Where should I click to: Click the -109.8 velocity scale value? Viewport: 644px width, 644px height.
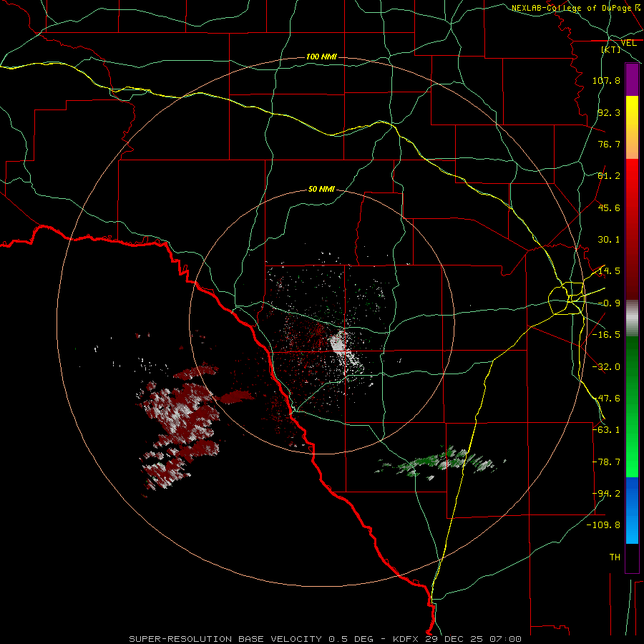[x=603, y=525]
